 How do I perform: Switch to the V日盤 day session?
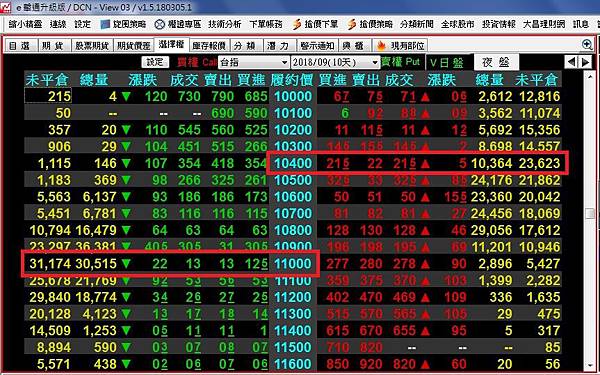pos(447,62)
